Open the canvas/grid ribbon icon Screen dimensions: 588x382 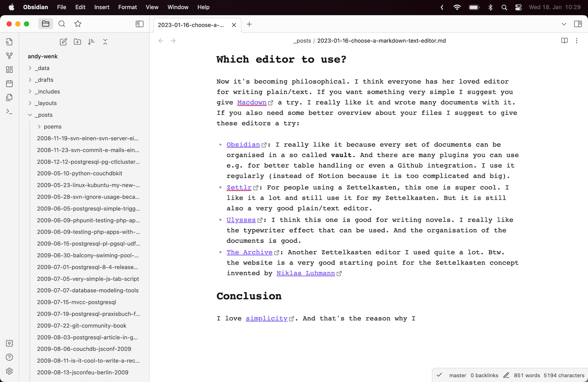(x=9, y=70)
